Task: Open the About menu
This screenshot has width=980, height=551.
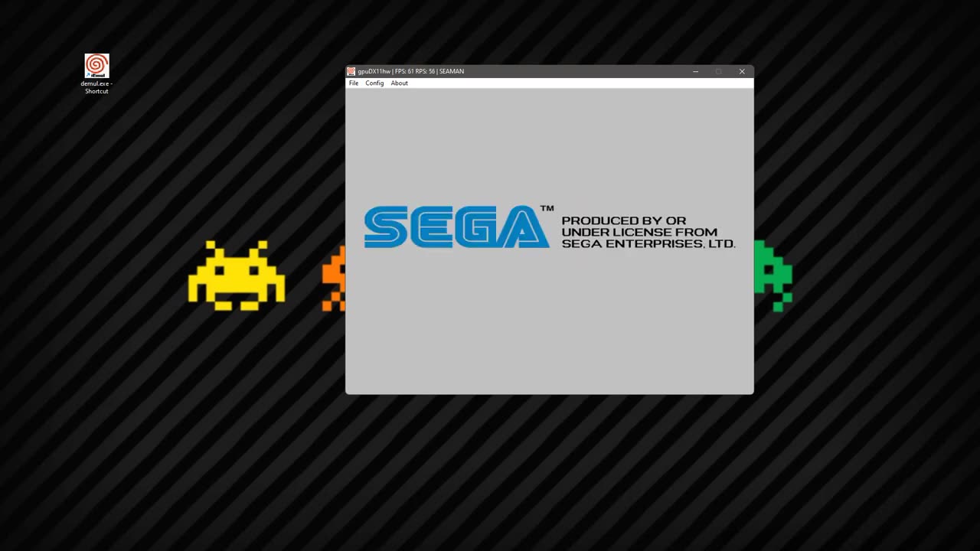Action: [x=400, y=83]
